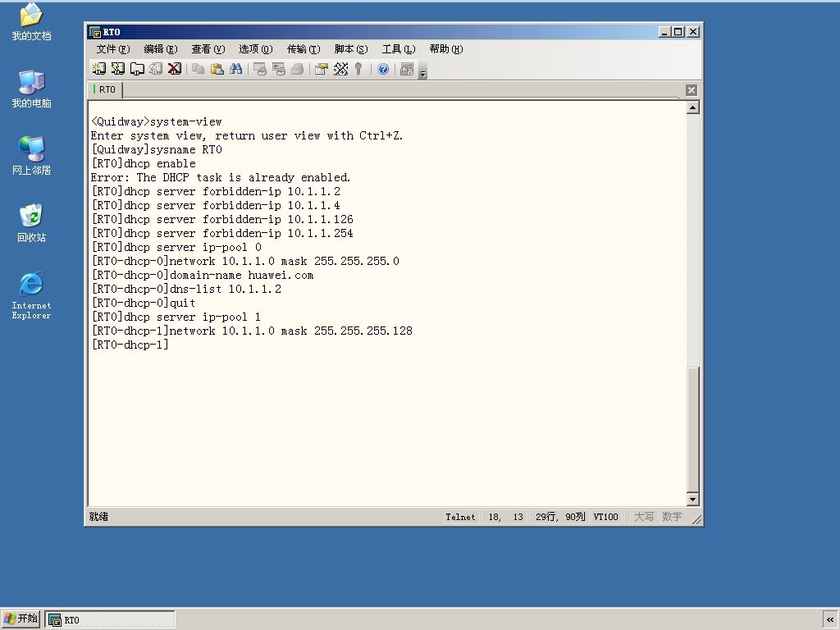Click the 29行, 90列 status entry
The width and height of the screenshot is (840, 630).
coord(559,517)
